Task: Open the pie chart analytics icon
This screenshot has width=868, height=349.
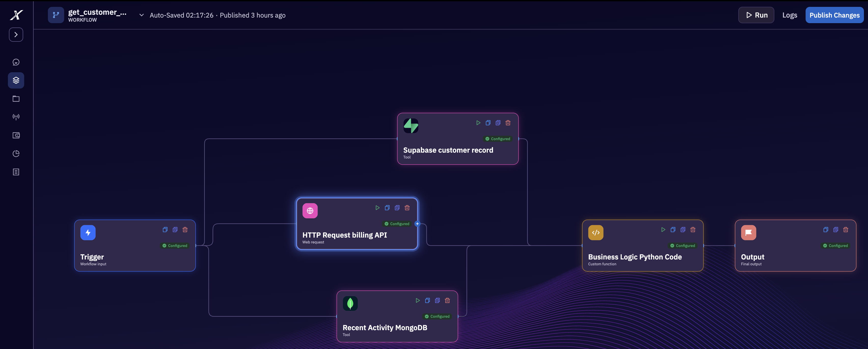Action: pos(16,154)
